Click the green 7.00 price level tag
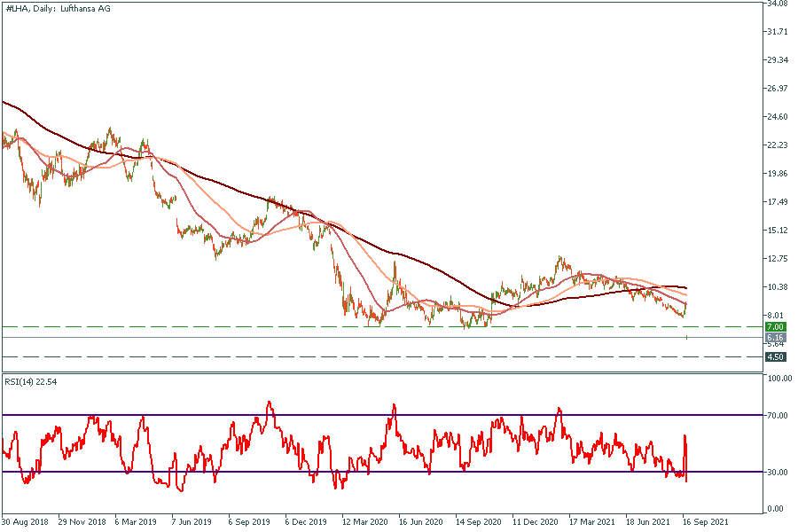 point(778,327)
